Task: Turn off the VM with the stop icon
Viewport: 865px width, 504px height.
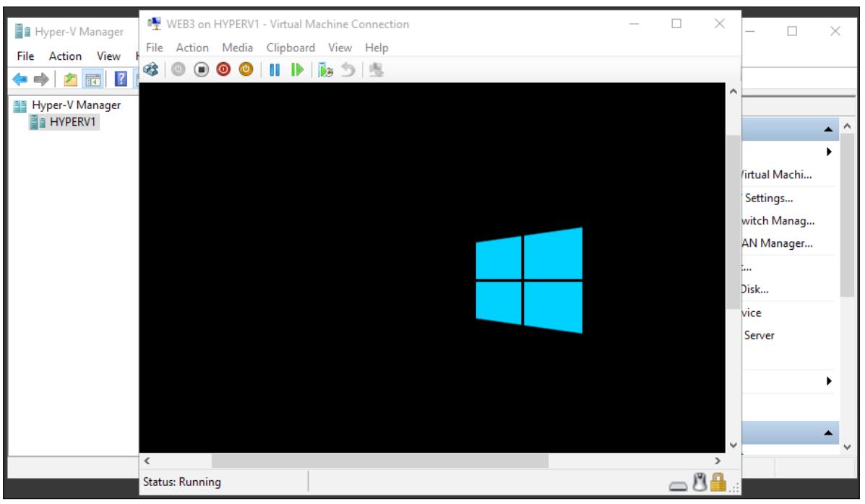Action: click(202, 69)
